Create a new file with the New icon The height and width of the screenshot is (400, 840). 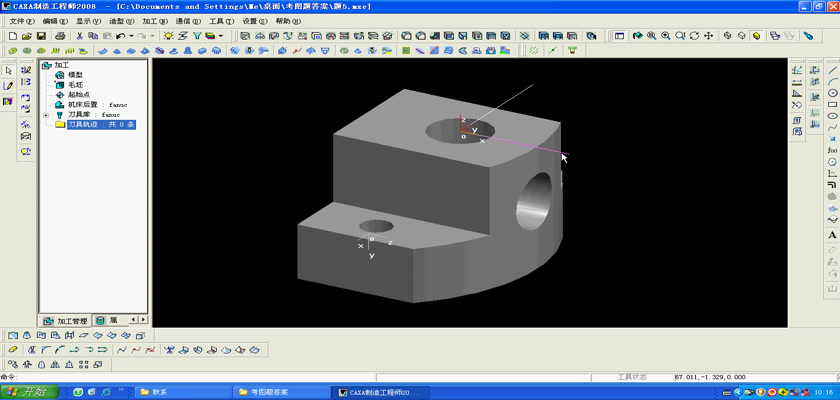pos(13,36)
